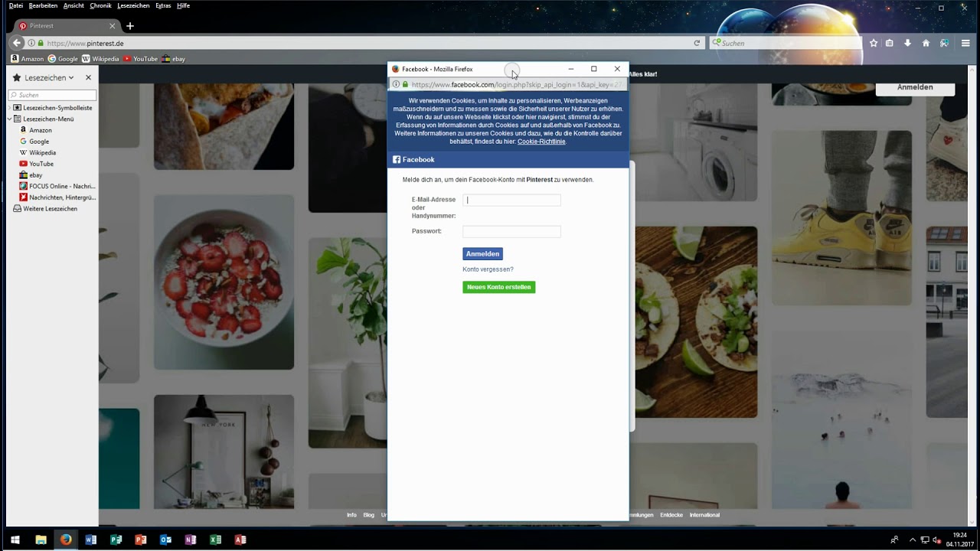
Task: Click the site info icon in Pinterest URL bar
Action: pyautogui.click(x=32, y=43)
